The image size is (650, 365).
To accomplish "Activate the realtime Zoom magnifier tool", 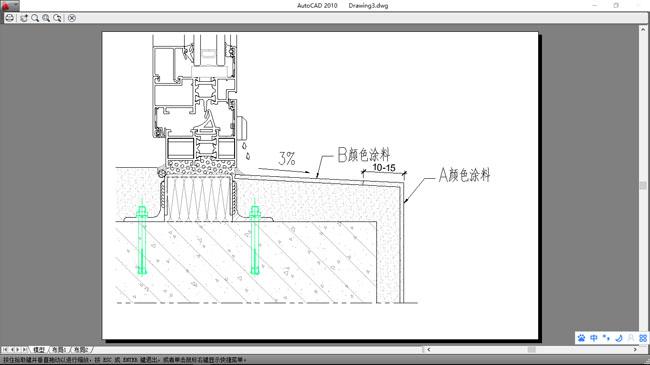I will (35, 18).
